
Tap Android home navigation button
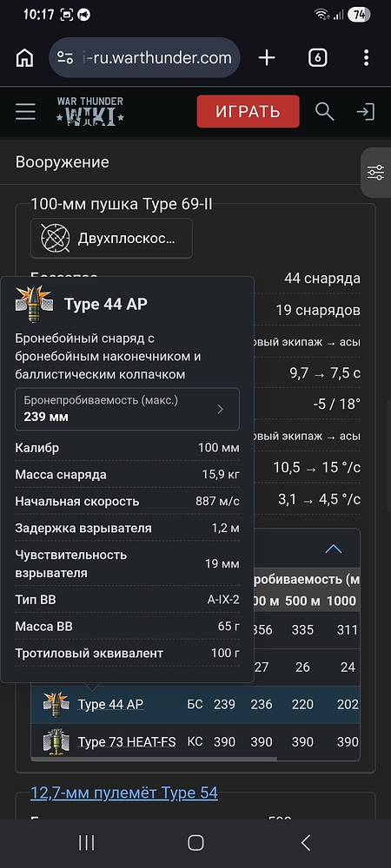[x=195, y=843]
